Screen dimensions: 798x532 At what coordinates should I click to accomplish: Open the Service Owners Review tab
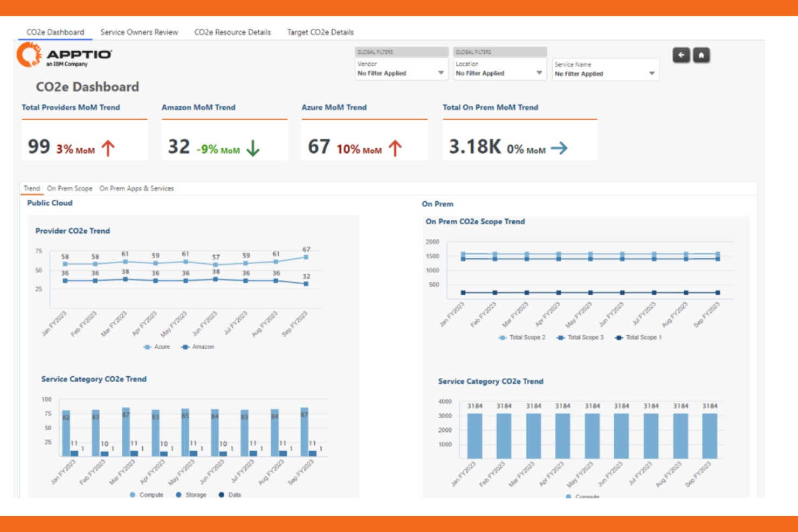pos(139,32)
